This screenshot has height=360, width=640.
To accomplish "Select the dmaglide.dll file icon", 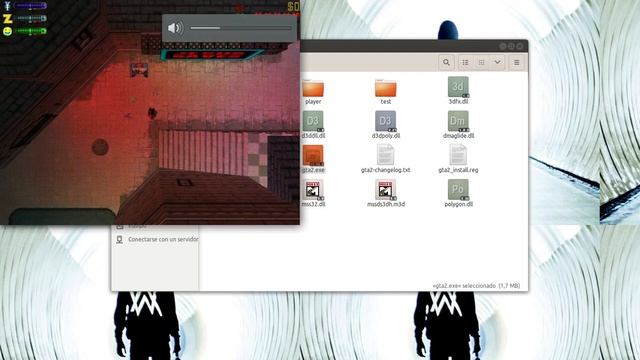I will click(458, 122).
